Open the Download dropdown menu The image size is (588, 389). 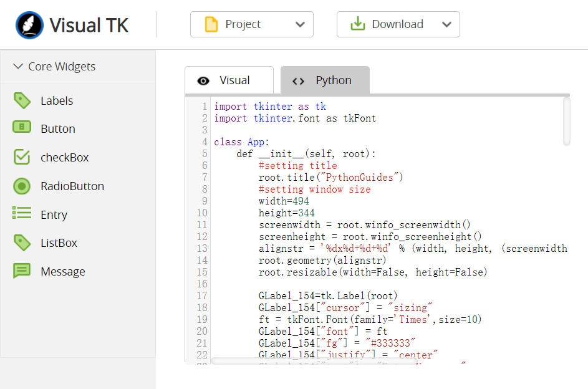pos(446,24)
